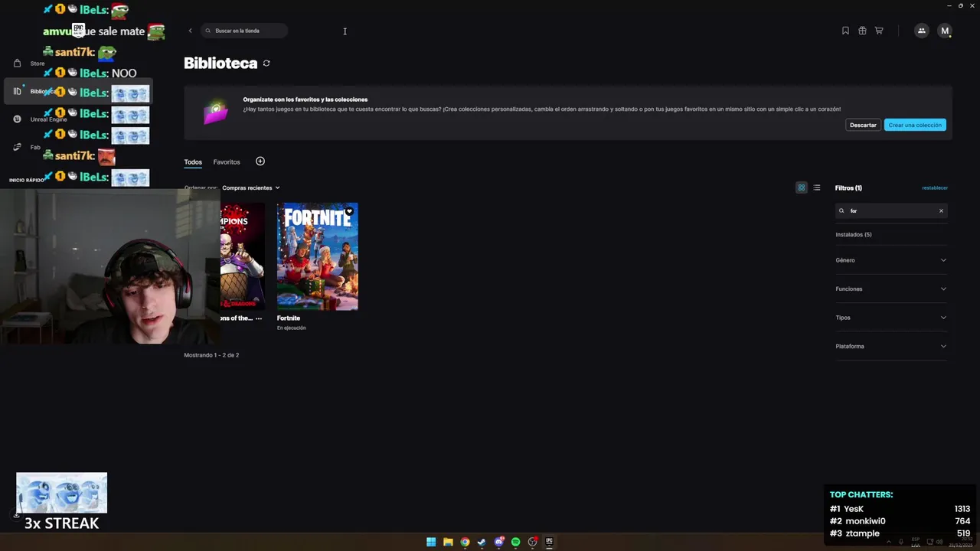The height and width of the screenshot is (551, 980).
Task: Open the Fab marketplace icon
Action: pyautogui.click(x=17, y=147)
